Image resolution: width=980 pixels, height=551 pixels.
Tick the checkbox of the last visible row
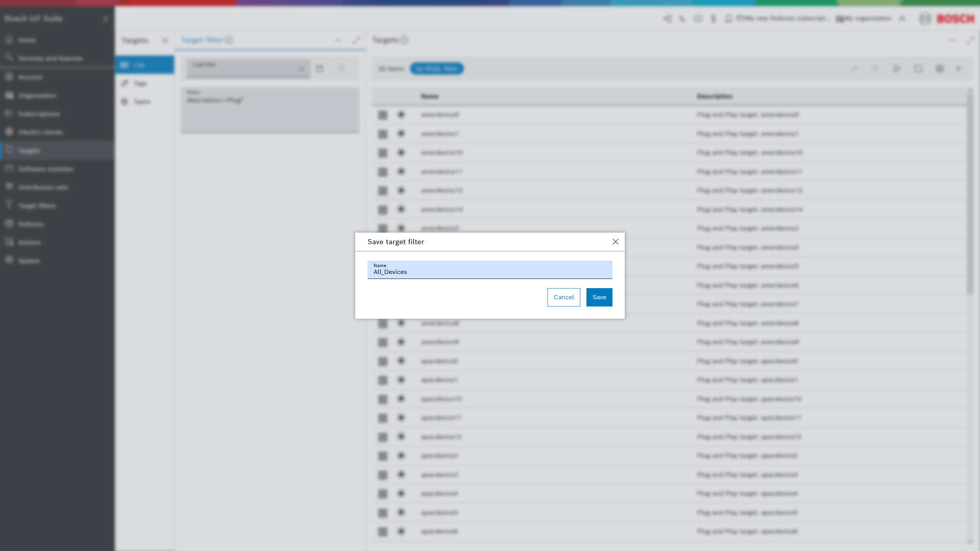coord(382,531)
